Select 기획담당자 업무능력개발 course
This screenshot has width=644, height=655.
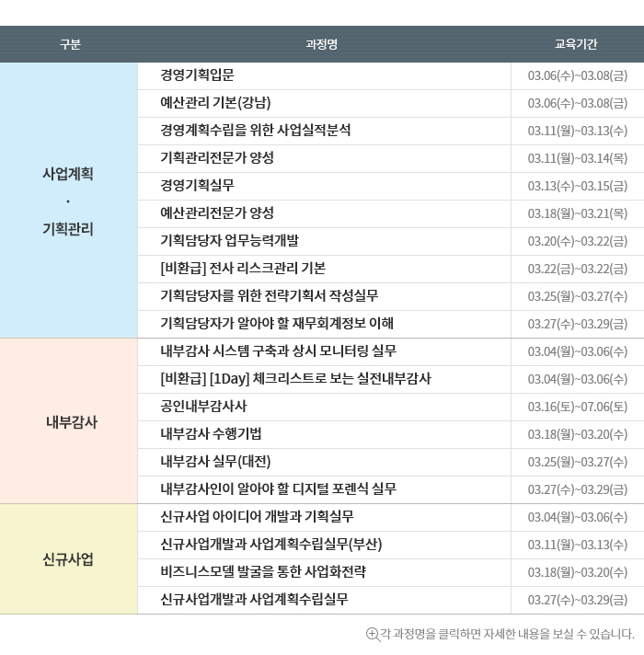(x=229, y=241)
